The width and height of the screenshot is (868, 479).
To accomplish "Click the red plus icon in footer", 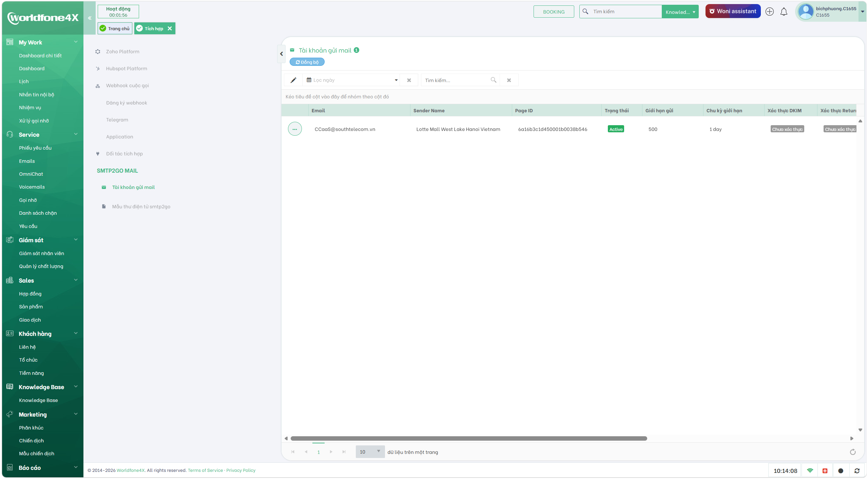I will coord(825,471).
